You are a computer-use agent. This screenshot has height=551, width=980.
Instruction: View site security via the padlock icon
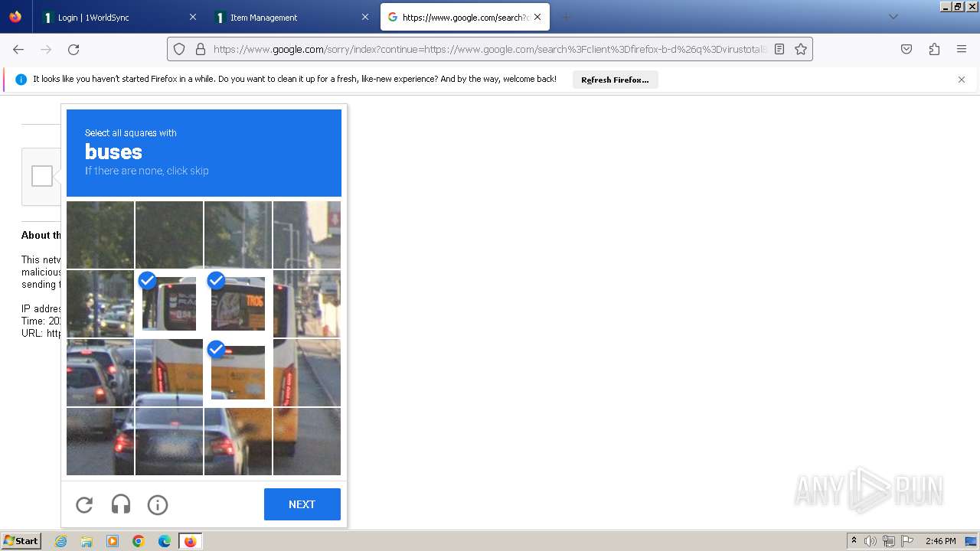[x=201, y=49]
